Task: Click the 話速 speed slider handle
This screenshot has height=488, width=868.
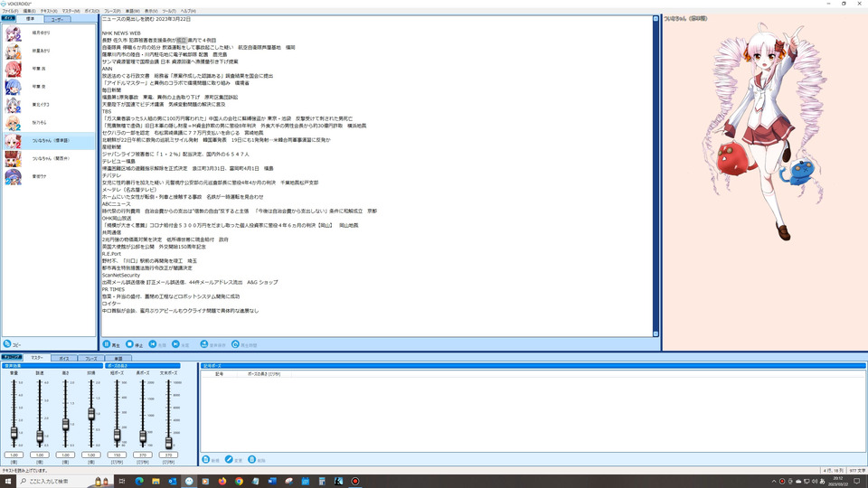Action: tap(40, 436)
